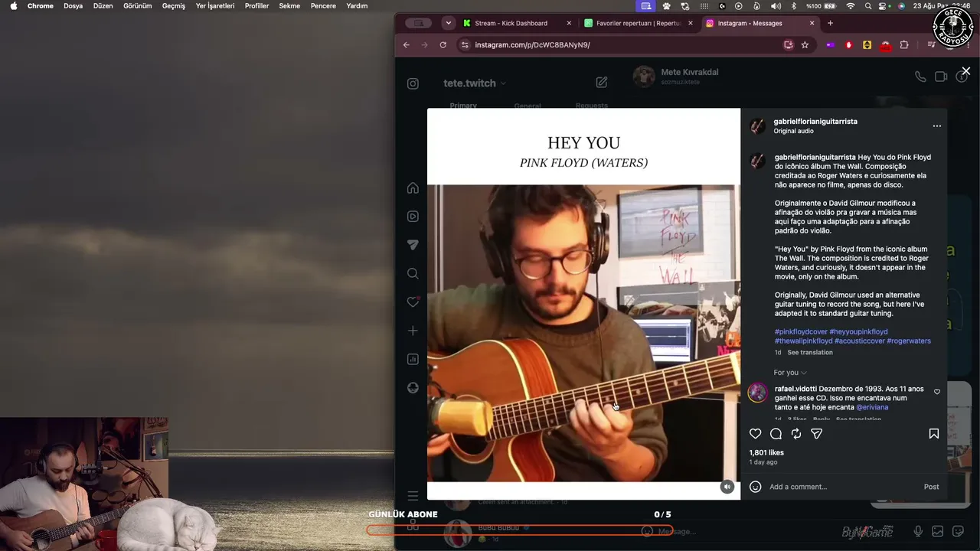Click the Chrome address bar URL
Viewport: 980px width, 551px height.
pos(532,45)
